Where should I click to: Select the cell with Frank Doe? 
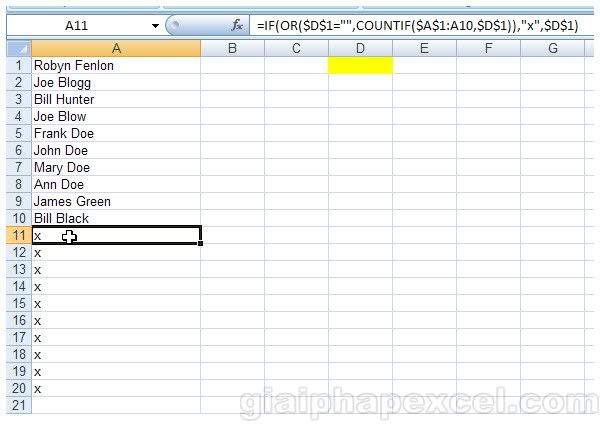pyautogui.click(x=116, y=133)
